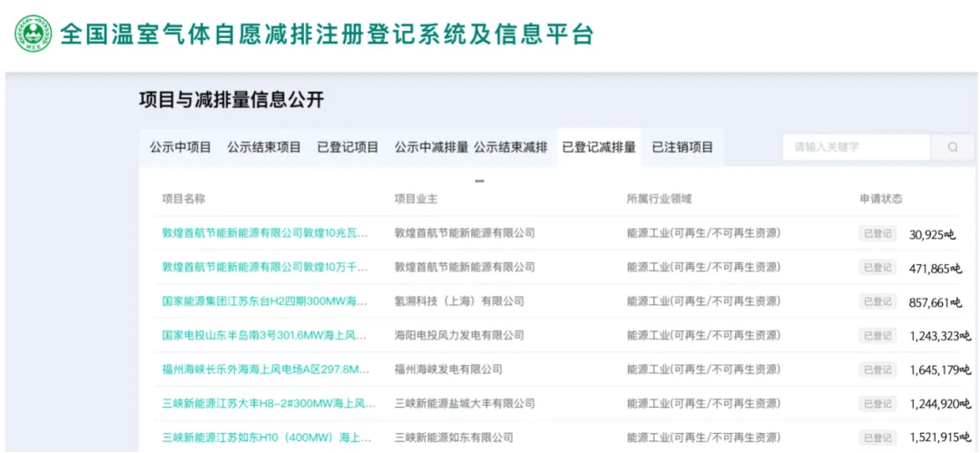This screenshot has width=980, height=453.
Task: Click industry cell in 氢溯科技（上海）有限公司 row
Action: click(x=704, y=301)
